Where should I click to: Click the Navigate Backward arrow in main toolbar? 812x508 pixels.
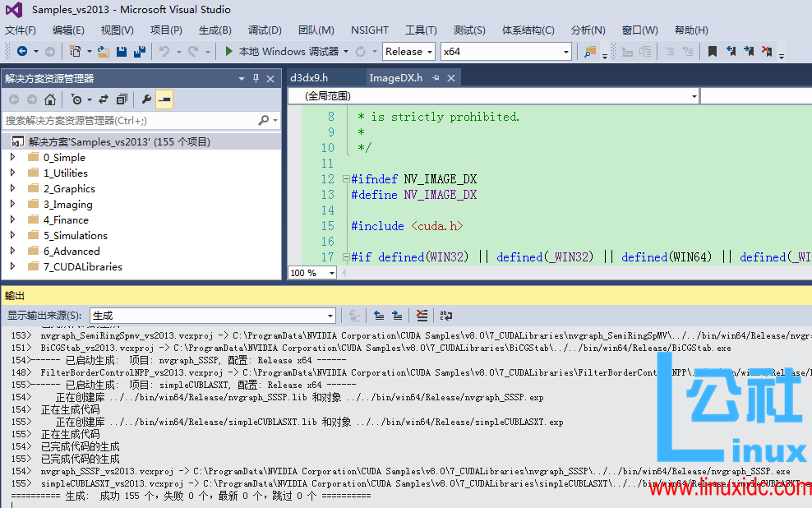point(21,51)
